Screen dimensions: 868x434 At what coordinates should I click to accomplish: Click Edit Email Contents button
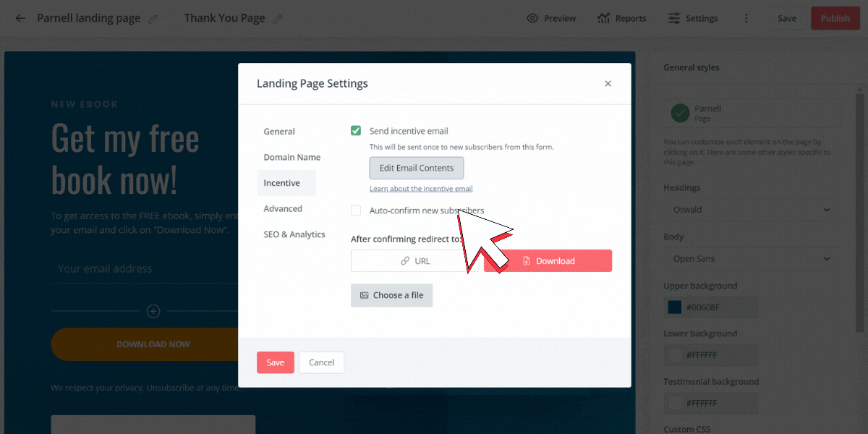417,168
